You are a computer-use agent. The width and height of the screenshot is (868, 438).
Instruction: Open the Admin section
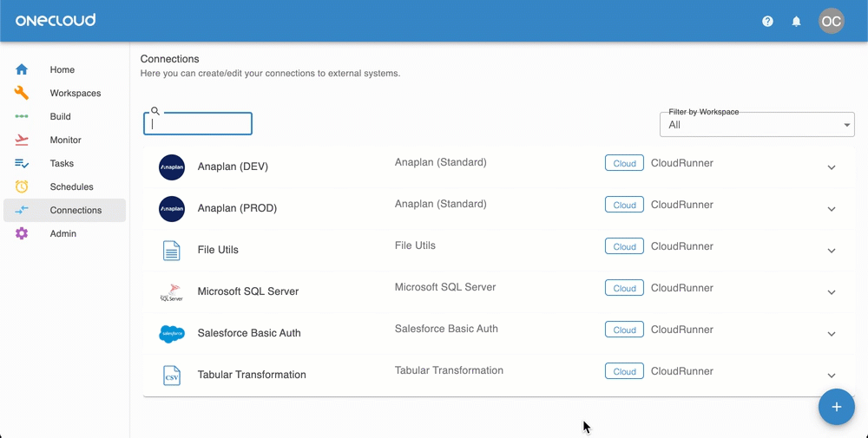[x=65, y=233]
